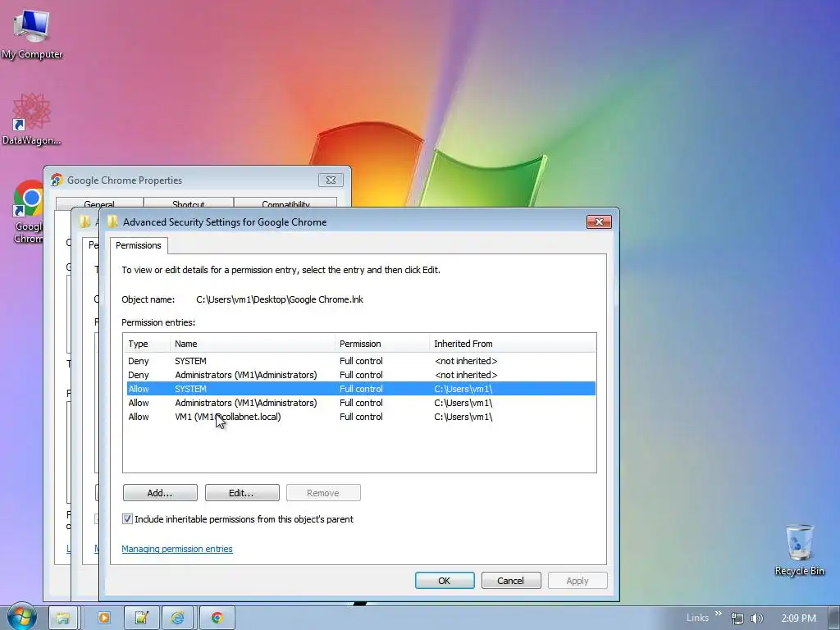Image resolution: width=840 pixels, height=630 pixels.
Task: Click the folder icon in dialog title
Action: pyautogui.click(x=112, y=221)
